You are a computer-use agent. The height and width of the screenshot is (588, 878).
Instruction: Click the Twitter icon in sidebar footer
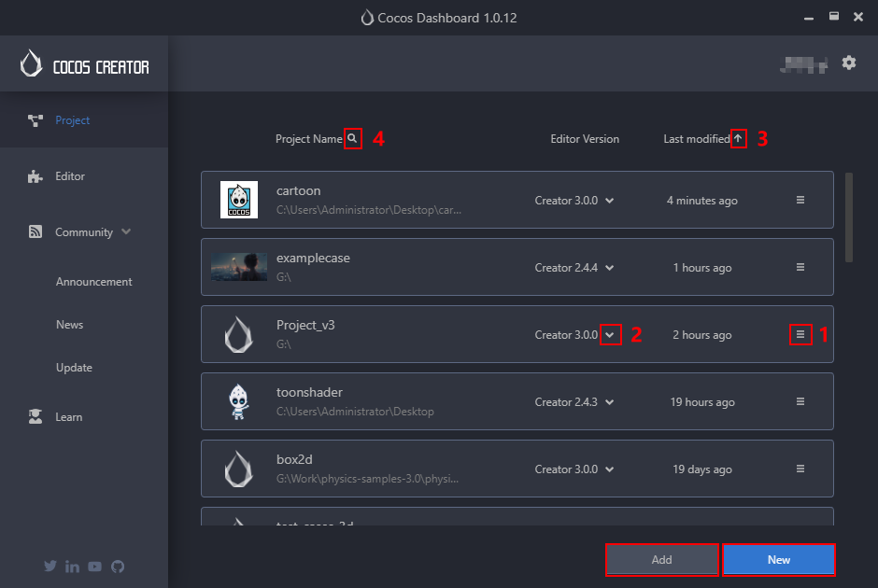pyautogui.click(x=50, y=567)
